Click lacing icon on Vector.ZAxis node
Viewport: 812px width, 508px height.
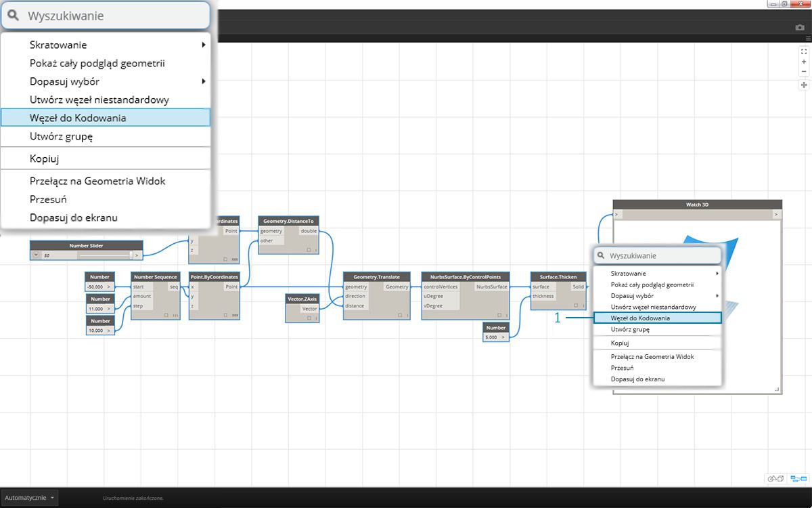click(x=316, y=318)
